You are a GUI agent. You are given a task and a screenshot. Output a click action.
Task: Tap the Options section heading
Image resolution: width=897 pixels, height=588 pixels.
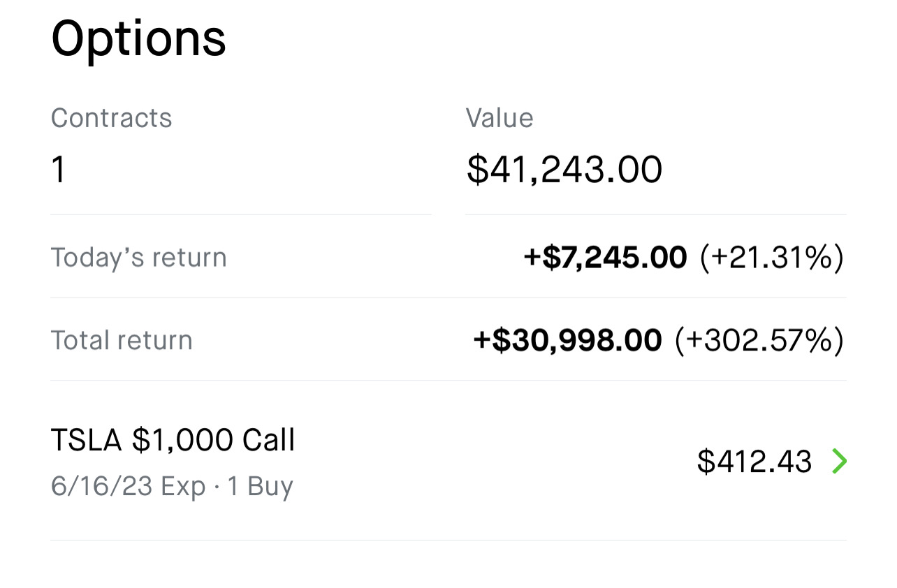click(x=138, y=38)
